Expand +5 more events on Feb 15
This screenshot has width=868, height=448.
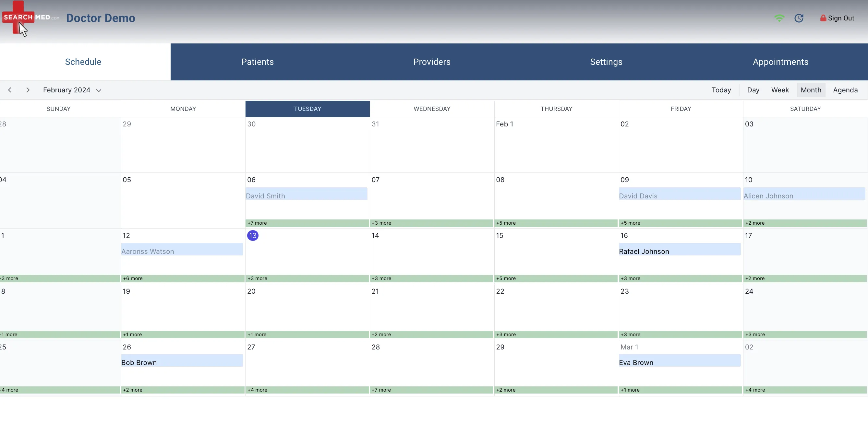[x=556, y=278]
